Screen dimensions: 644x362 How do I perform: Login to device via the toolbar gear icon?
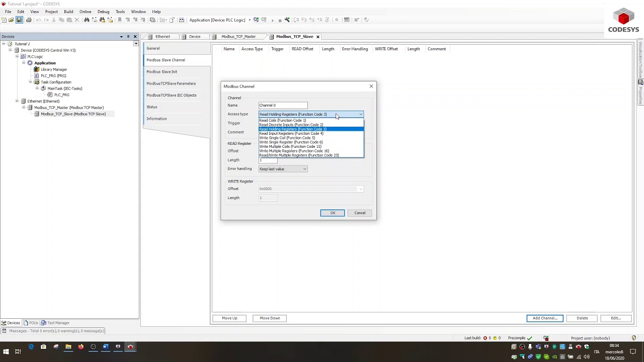point(256,20)
